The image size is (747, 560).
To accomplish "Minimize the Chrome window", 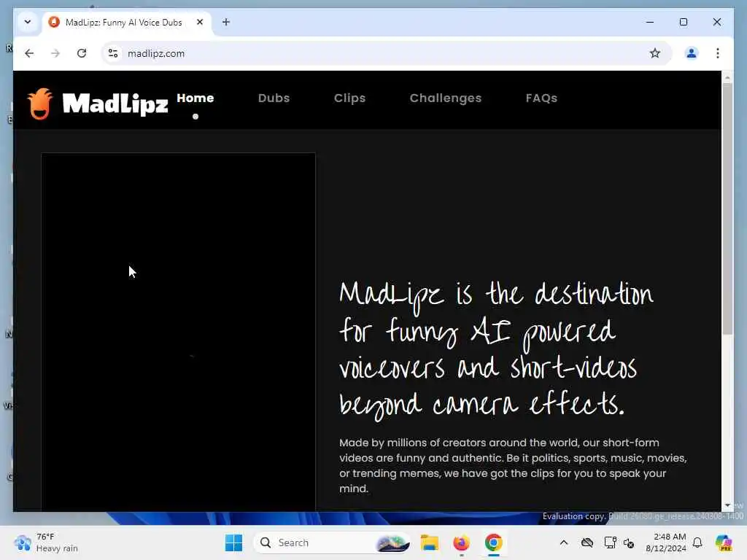I will (x=650, y=22).
